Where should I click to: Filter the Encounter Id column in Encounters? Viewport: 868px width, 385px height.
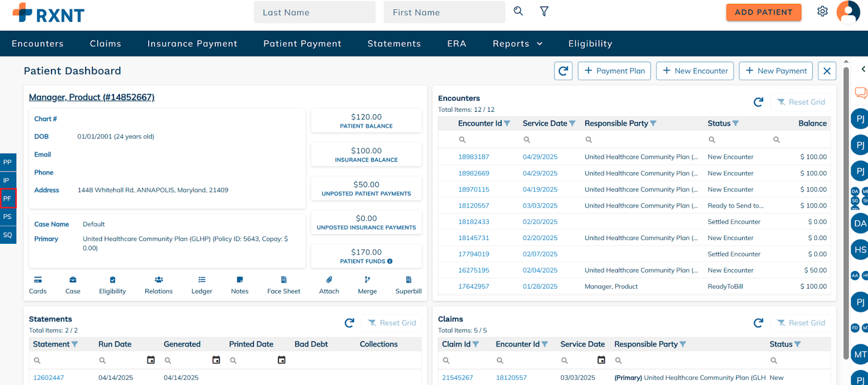coord(507,124)
